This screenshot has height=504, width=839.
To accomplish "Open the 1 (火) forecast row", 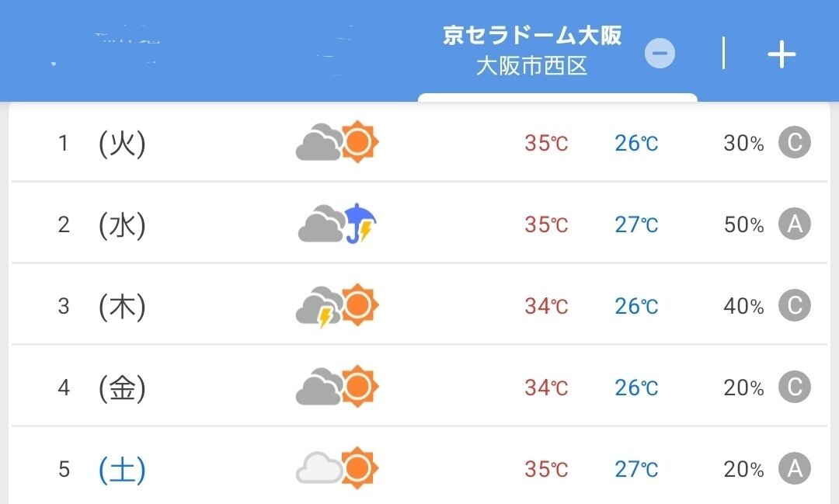I will pos(419,142).
